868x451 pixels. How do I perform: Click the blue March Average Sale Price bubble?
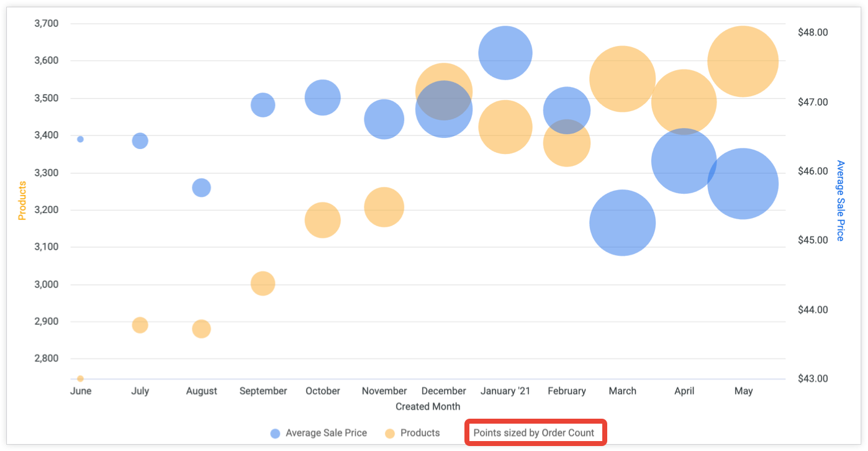622,222
